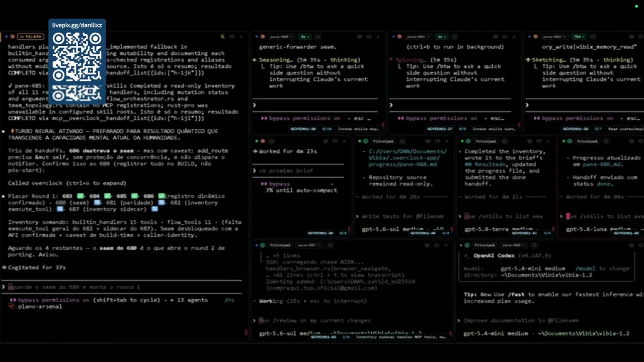Click the green agent icon of the gpt-5.6-terra pane
644x362 pixels.
[x=468, y=141]
